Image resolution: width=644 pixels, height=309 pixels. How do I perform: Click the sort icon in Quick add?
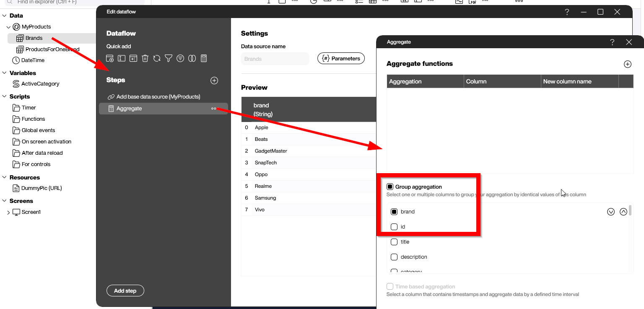(x=180, y=58)
